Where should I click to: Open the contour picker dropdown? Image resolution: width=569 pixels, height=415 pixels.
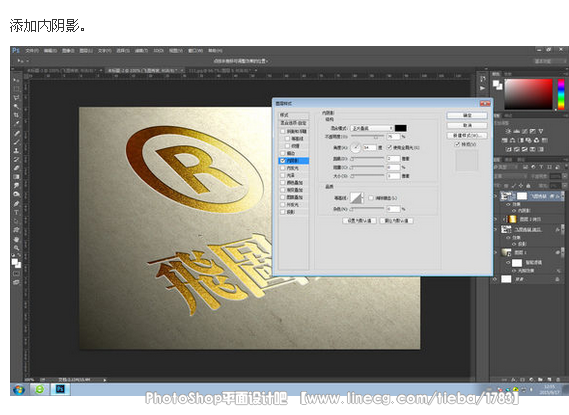point(363,198)
